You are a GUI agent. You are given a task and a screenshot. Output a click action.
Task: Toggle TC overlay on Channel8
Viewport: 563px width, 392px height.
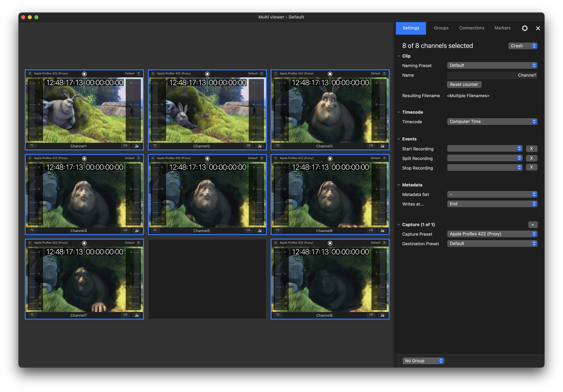pos(278,315)
